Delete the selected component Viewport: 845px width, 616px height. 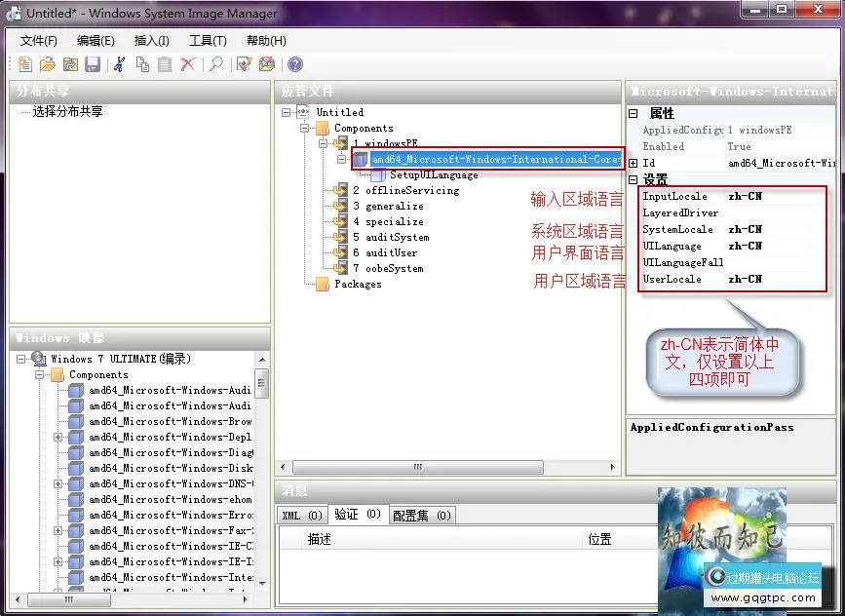(x=189, y=63)
